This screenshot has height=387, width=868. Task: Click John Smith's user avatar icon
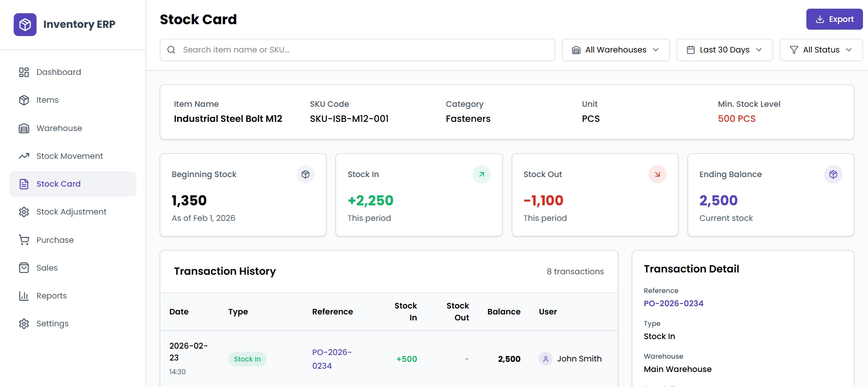pos(545,359)
